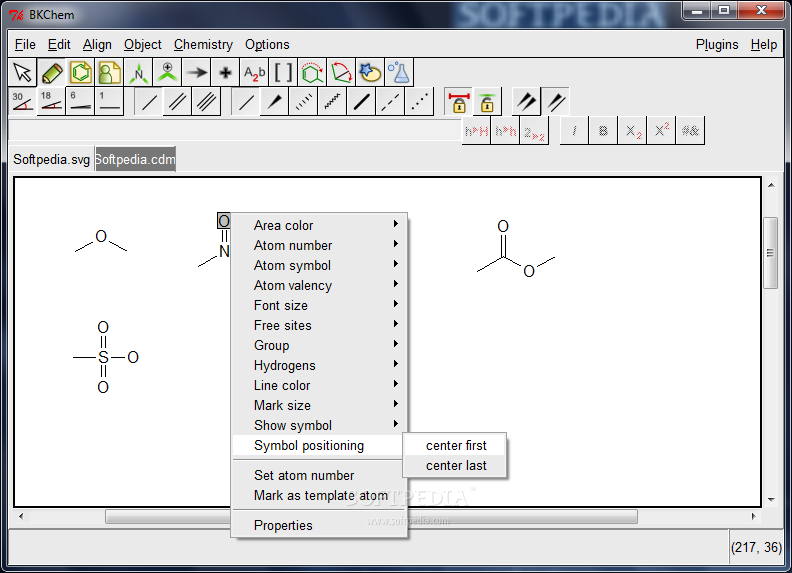Select the edit arrow pointer mode

[23, 73]
